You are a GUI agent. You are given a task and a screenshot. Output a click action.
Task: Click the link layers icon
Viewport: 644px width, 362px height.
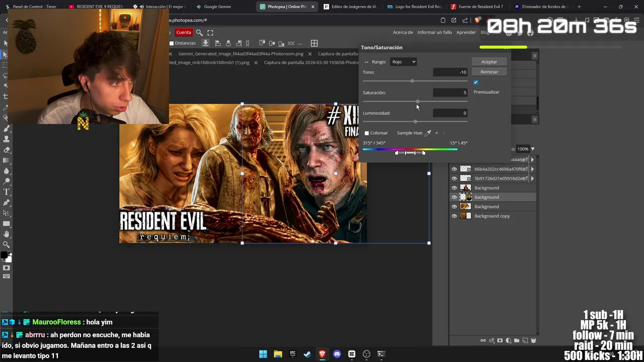click(x=483, y=340)
